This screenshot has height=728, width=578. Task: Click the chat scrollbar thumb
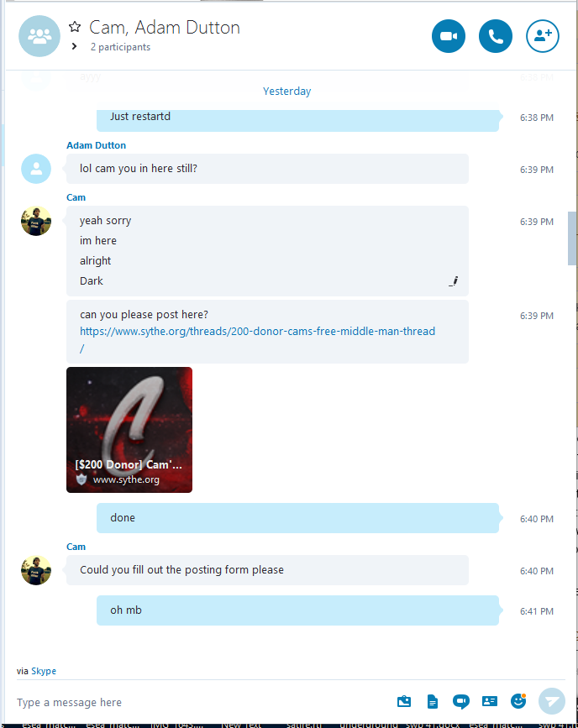click(571, 238)
